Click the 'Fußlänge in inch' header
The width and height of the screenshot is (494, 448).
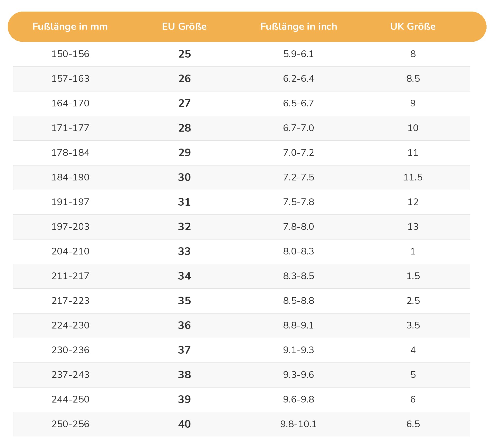tap(299, 26)
